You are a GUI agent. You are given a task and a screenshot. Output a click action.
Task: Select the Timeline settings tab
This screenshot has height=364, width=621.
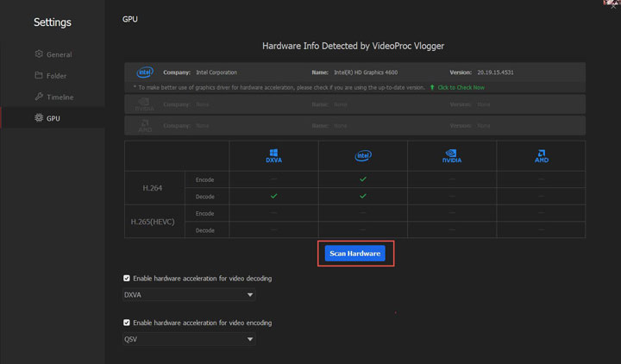[x=60, y=97]
